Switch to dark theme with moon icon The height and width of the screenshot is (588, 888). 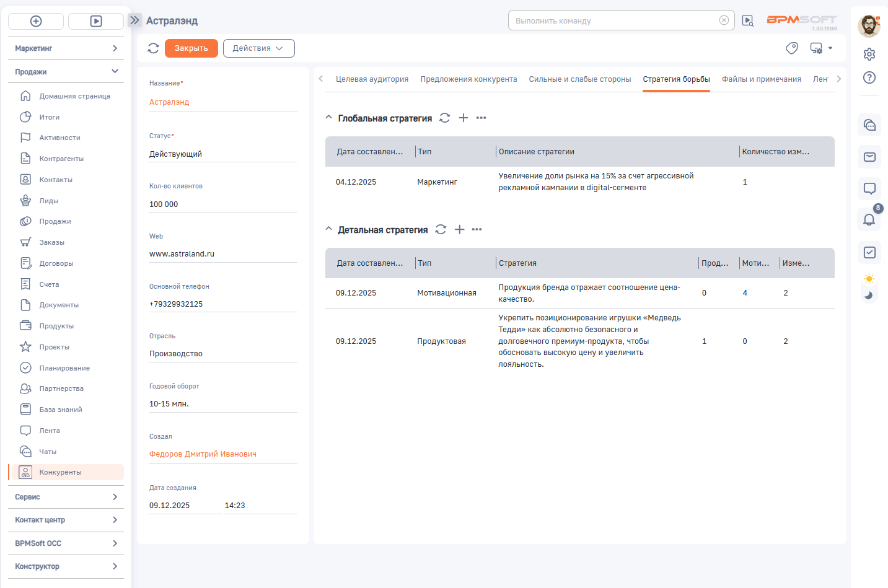pos(869,296)
